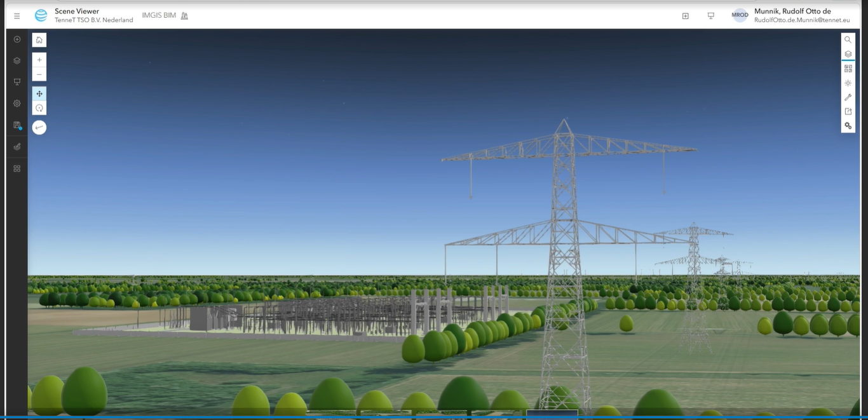Open the apps grid icon in sidebar

(x=17, y=168)
